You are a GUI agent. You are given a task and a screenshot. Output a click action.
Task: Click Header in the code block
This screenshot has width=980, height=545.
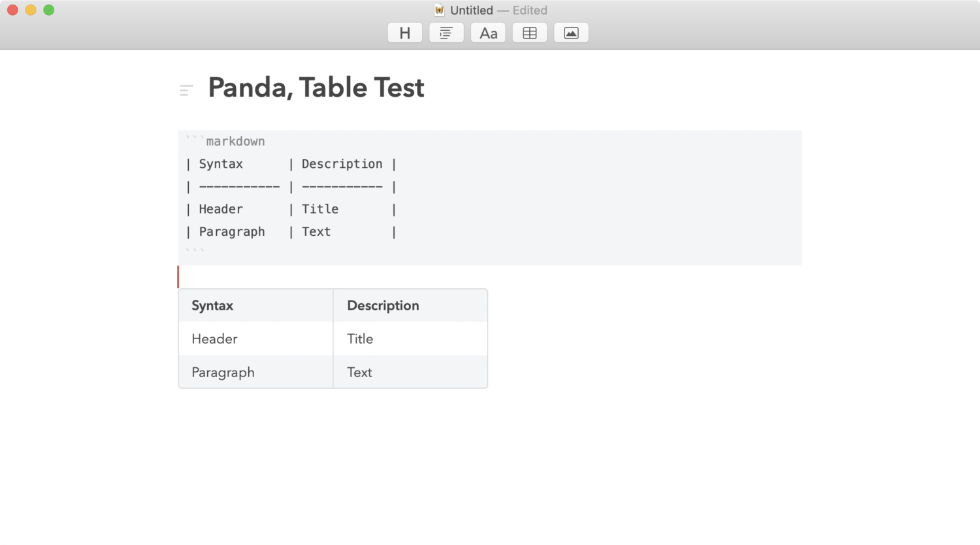click(x=221, y=209)
